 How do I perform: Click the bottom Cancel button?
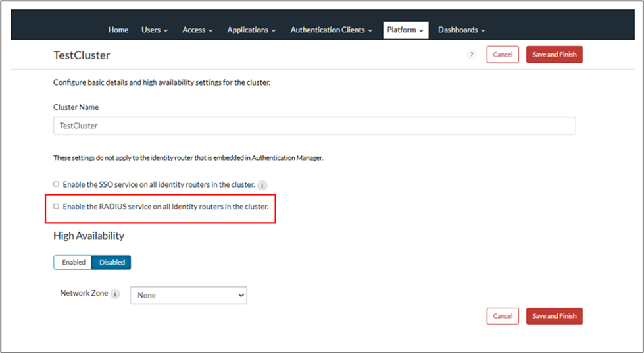pos(503,316)
